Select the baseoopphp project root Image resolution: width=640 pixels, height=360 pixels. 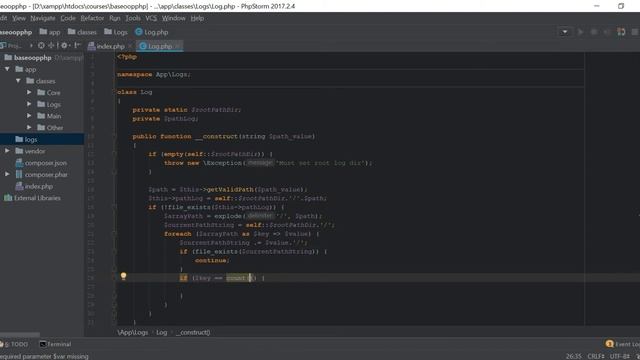click(33, 58)
